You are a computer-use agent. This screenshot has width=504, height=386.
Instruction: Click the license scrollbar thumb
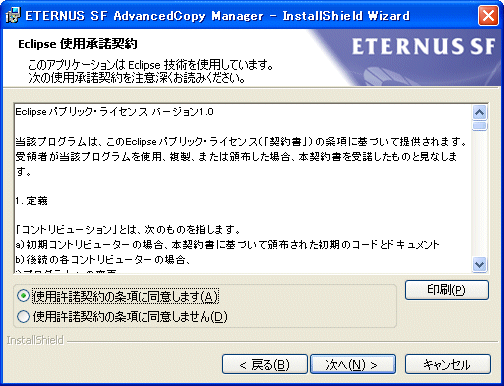tap(479, 126)
